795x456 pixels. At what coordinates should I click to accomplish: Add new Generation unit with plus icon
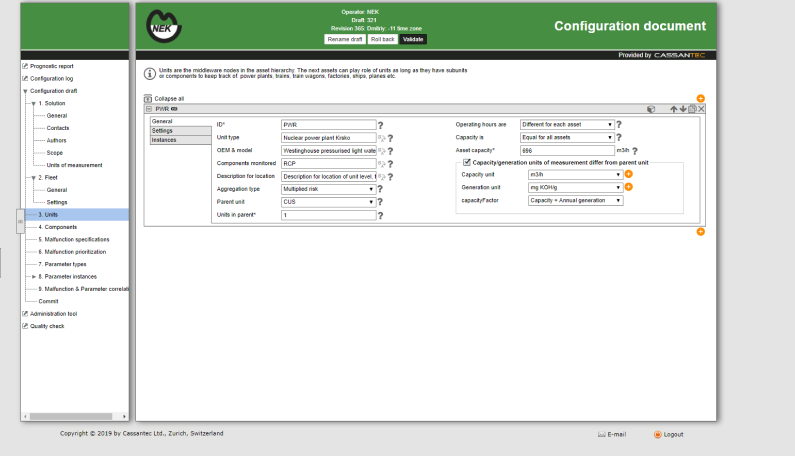click(x=629, y=187)
